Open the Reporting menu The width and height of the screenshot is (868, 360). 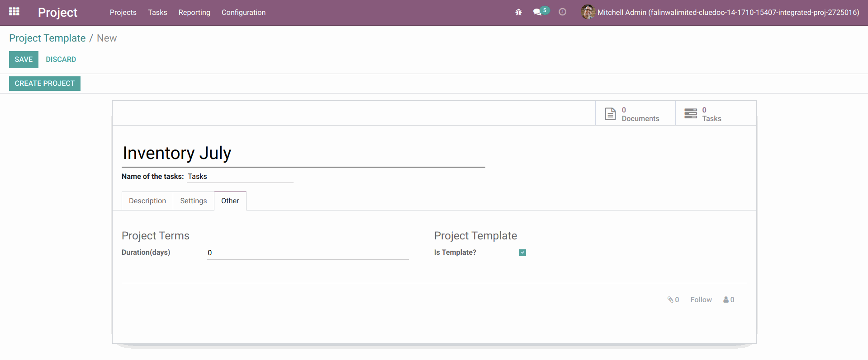pyautogui.click(x=194, y=13)
